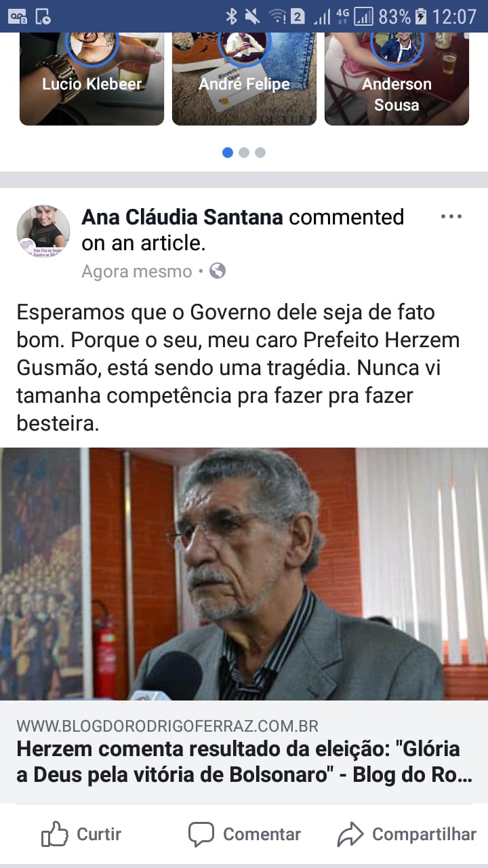
Task: Tap the Agora mesmo timestamp
Action: [137, 272]
